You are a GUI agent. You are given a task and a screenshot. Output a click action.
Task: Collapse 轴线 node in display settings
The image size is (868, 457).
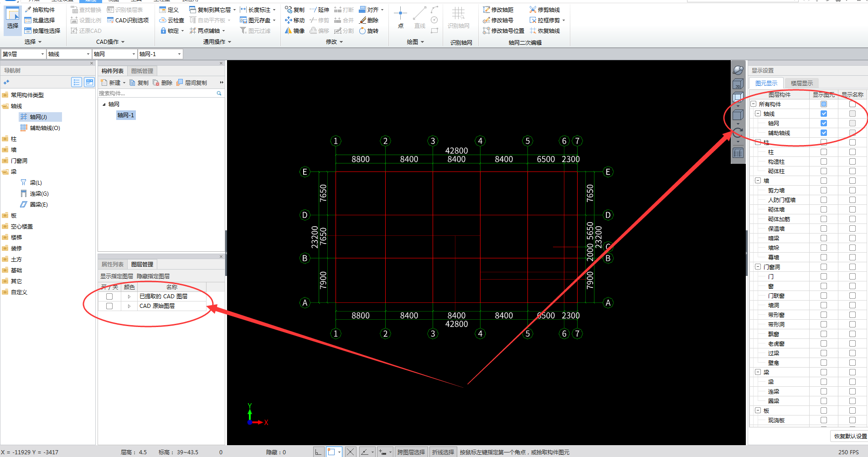click(758, 114)
